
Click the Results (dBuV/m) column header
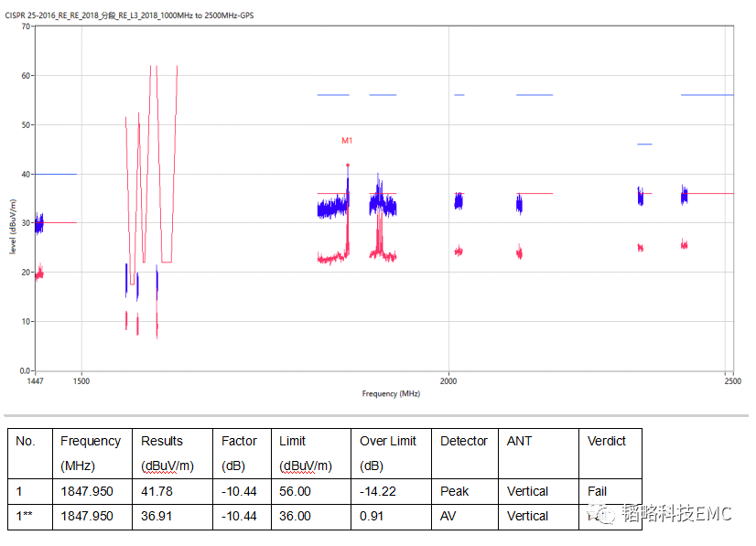point(168,453)
